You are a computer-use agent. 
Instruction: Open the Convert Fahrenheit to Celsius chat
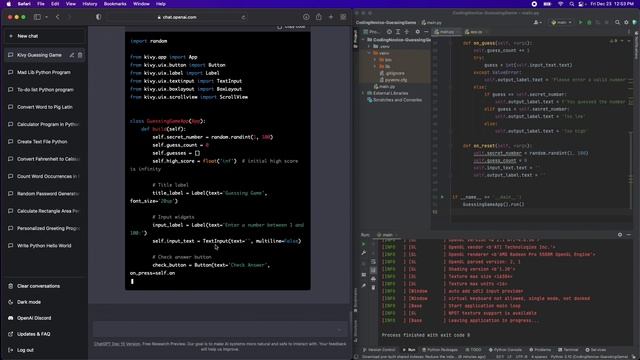click(x=45, y=159)
